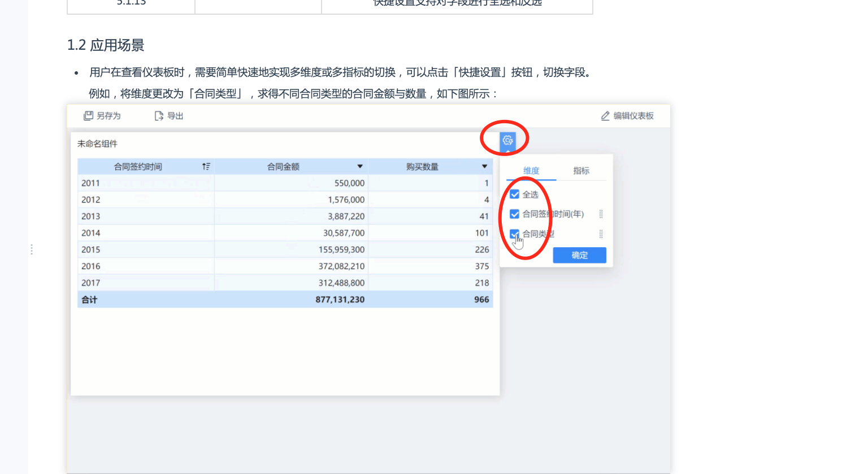Click drag handle beside 合同类型
The width and height of the screenshot is (868, 474).
(x=601, y=234)
